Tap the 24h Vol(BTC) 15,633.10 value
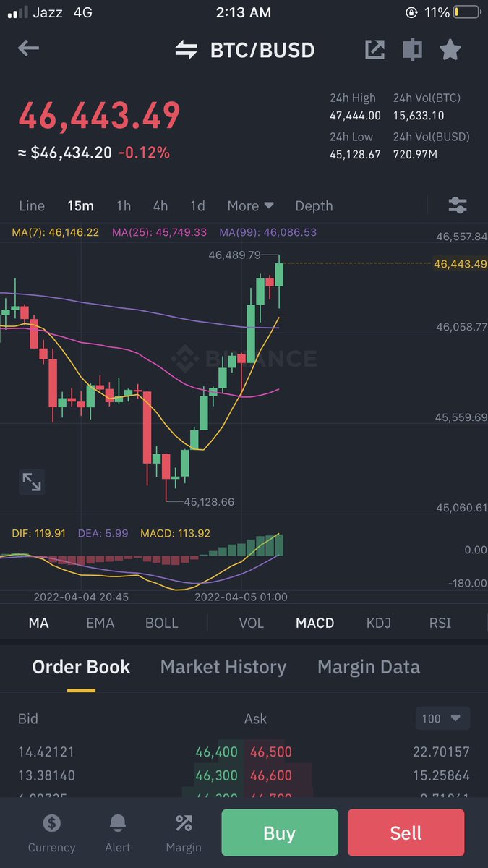 (x=419, y=116)
